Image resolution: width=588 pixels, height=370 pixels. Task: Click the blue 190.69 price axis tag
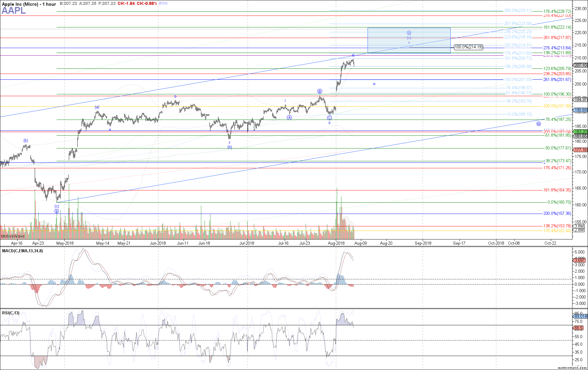[x=580, y=110]
